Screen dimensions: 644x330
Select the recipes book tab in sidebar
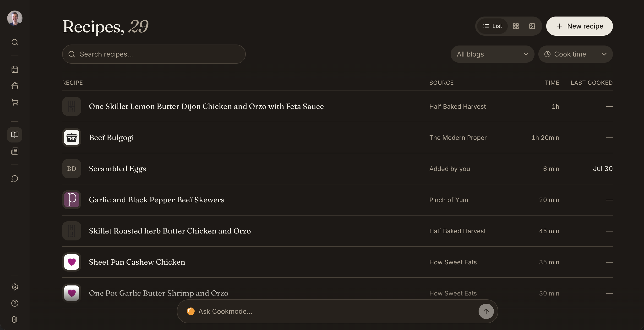coord(15,135)
